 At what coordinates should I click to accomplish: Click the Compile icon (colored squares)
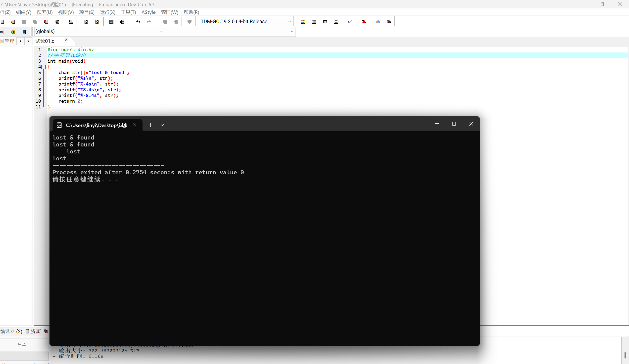tap(303, 22)
